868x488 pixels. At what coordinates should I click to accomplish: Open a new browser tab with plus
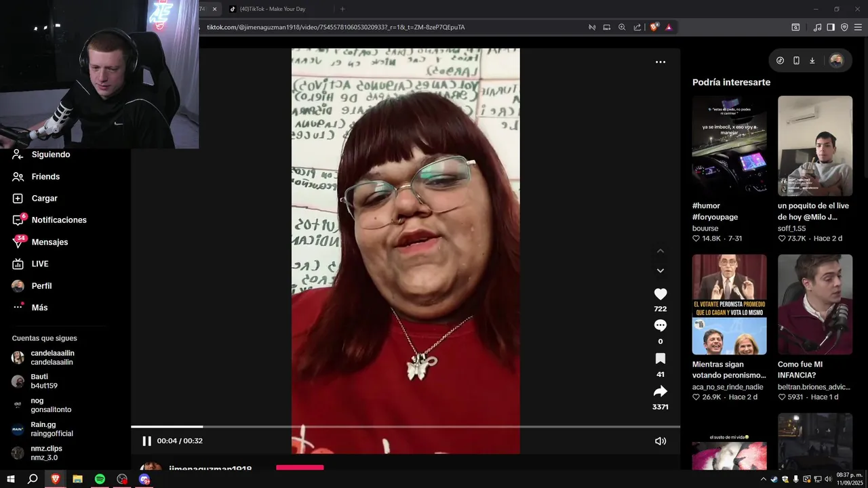(x=342, y=9)
